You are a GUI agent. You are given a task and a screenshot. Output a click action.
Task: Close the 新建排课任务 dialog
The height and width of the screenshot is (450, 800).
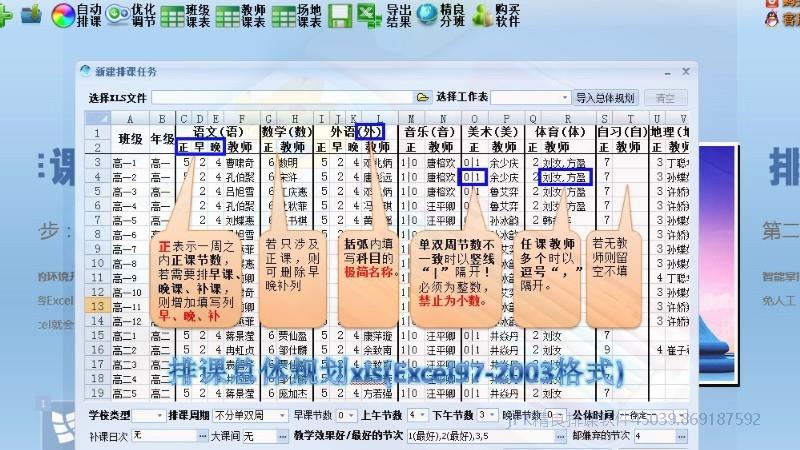click(x=686, y=71)
